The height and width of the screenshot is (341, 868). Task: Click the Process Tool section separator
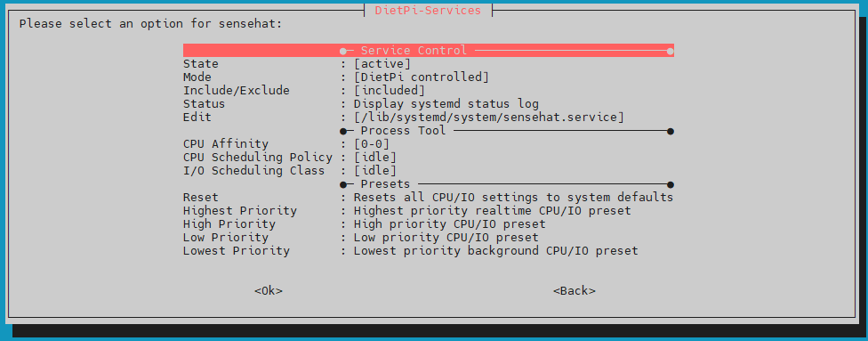click(429, 131)
